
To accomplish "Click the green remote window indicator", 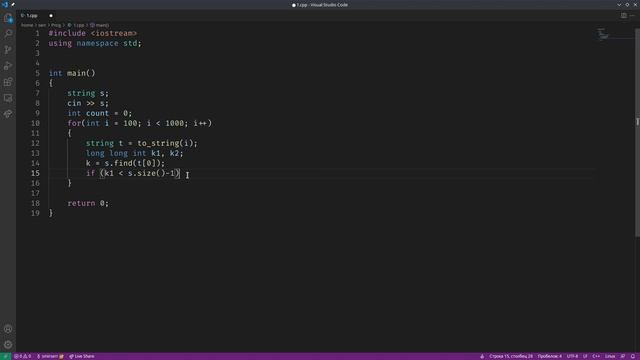I will click(5, 356).
